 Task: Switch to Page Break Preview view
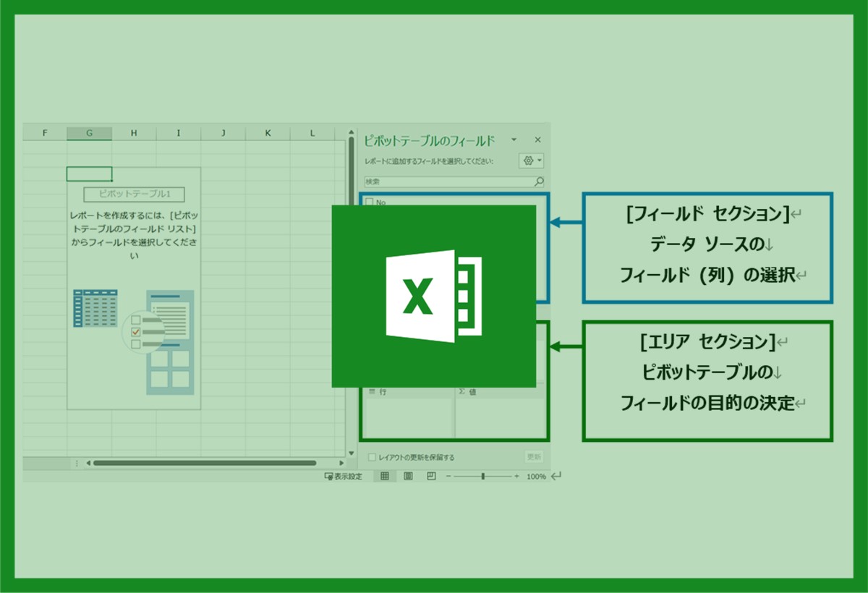(431, 477)
